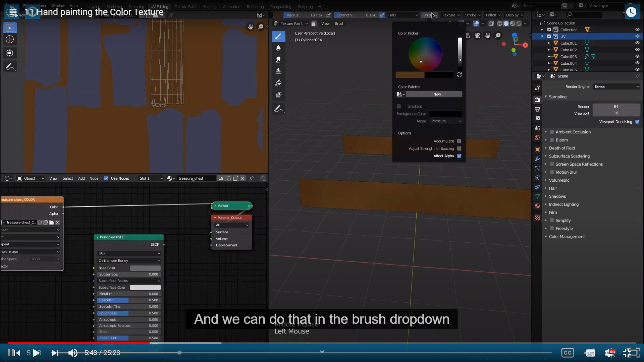Viewport: 644px width, 362px height.
Task: Select the Soften brush tool
Action: click(x=278, y=48)
